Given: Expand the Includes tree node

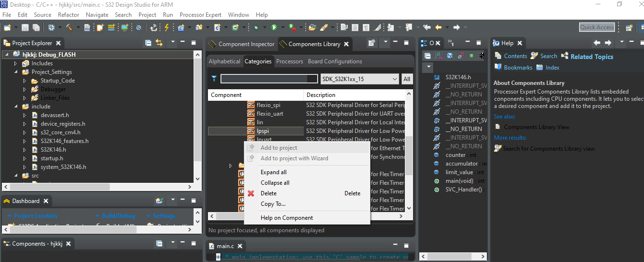Looking at the screenshot, I should (x=15, y=63).
